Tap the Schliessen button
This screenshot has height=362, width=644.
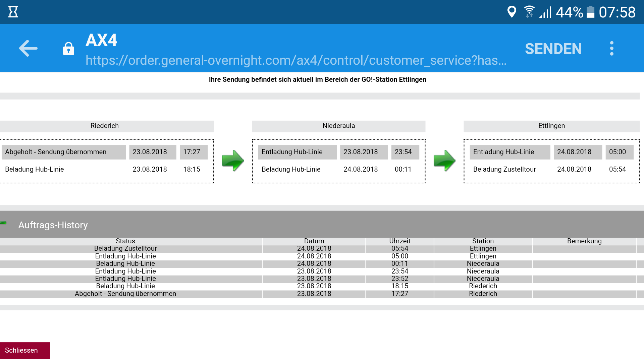pos(25,350)
